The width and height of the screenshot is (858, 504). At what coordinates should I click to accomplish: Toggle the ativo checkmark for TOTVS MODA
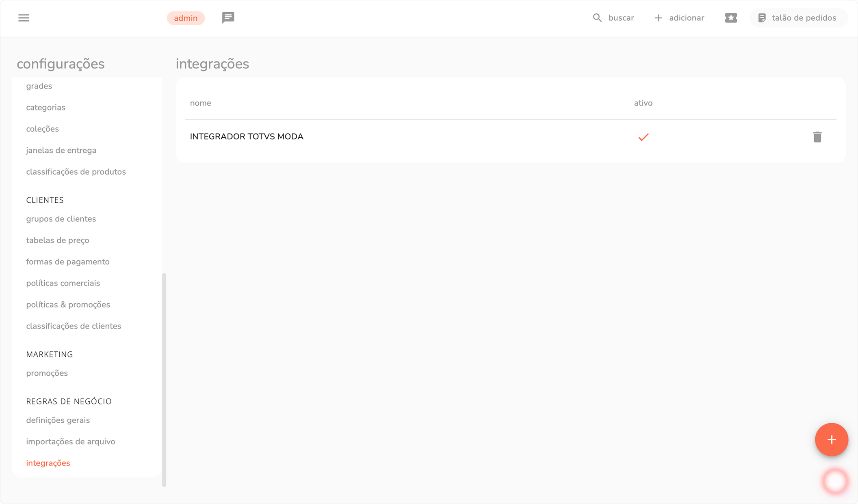(x=643, y=137)
